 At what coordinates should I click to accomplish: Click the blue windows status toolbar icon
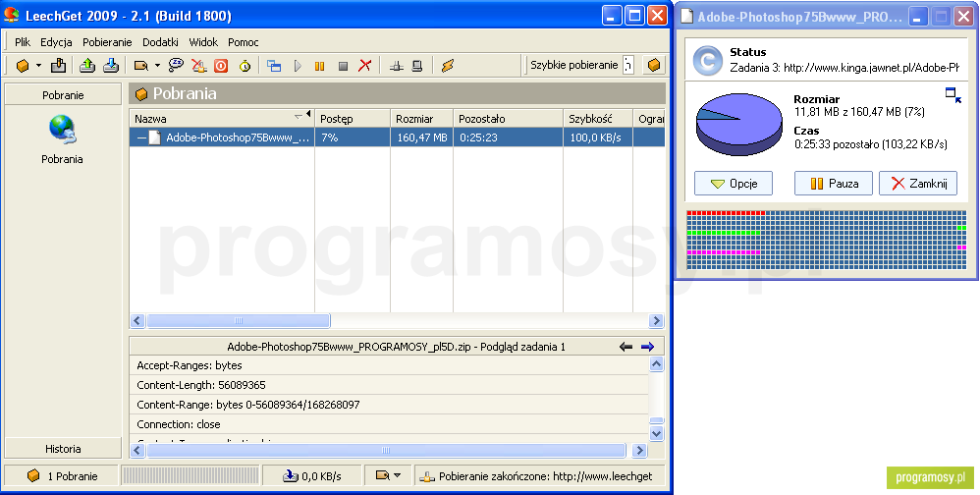(x=274, y=65)
